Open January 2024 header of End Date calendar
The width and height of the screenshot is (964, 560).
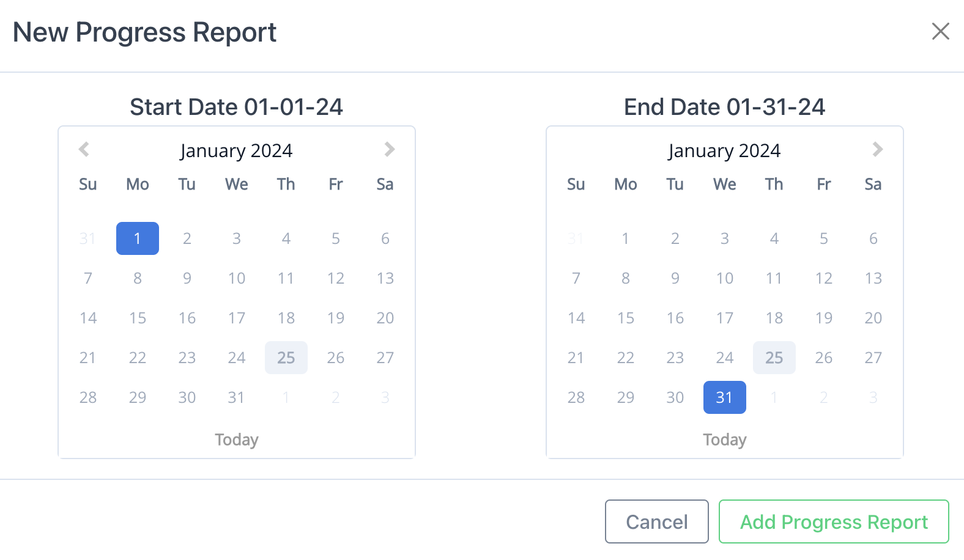725,150
